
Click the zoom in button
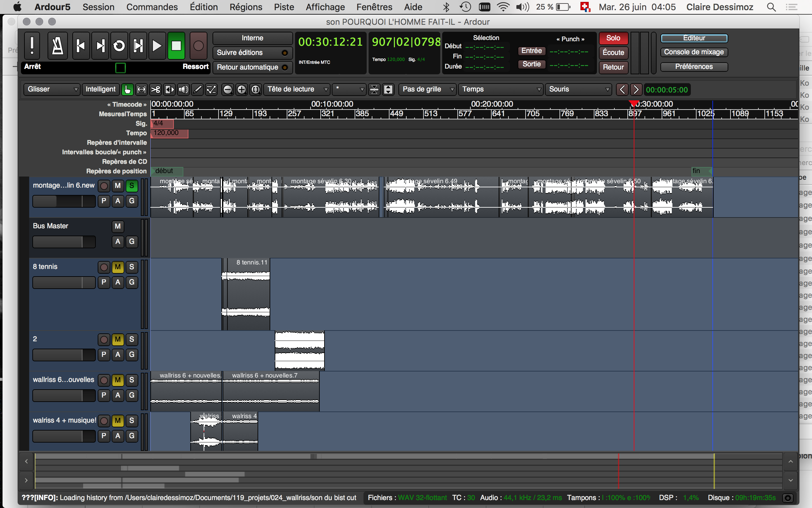242,89
